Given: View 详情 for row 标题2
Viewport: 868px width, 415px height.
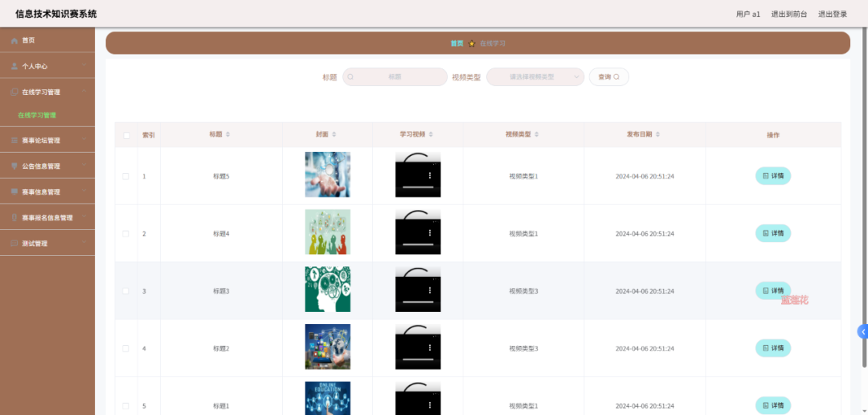Looking at the screenshot, I should click(773, 348).
